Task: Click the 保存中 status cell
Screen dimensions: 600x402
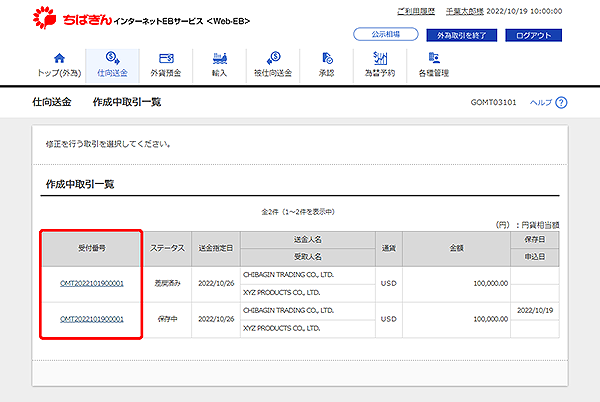Action: [167, 319]
